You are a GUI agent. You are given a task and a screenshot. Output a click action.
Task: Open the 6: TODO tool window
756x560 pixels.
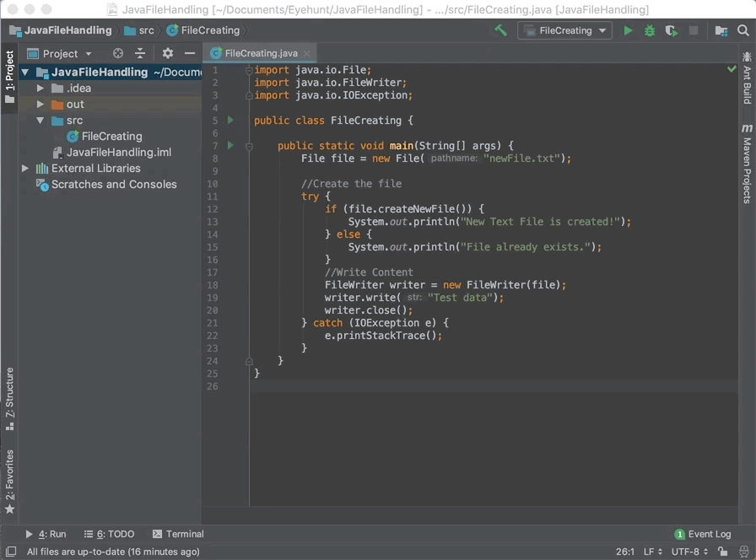(x=109, y=534)
